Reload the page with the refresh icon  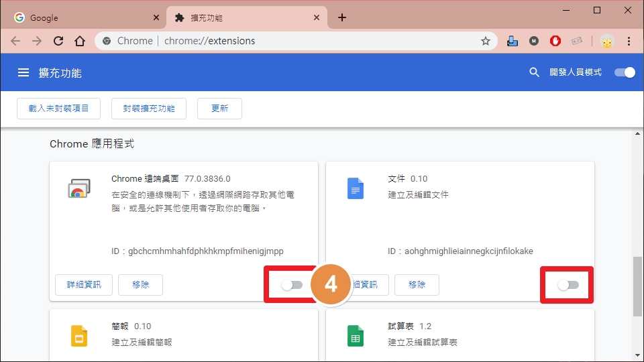coord(58,41)
